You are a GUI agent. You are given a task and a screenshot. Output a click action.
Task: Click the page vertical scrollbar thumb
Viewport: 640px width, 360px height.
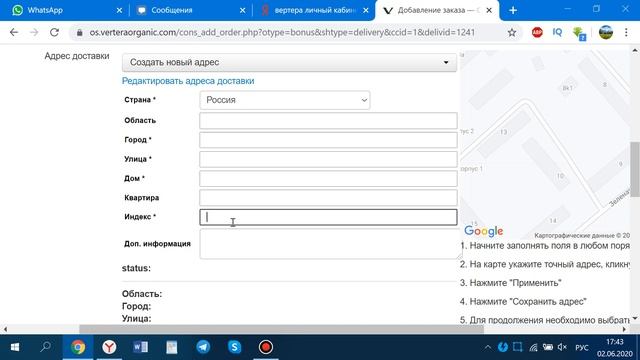[x=635, y=169]
